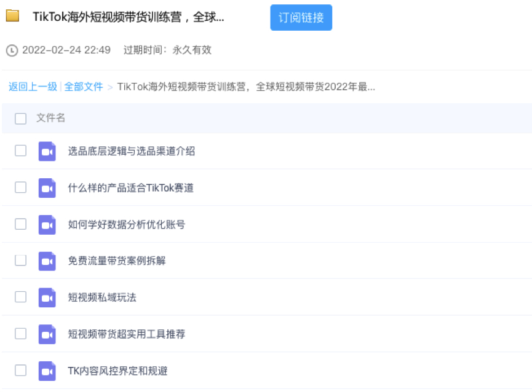Click the clock icon next to 2022-02-24
This screenshot has height=392, width=532.
click(x=12, y=50)
